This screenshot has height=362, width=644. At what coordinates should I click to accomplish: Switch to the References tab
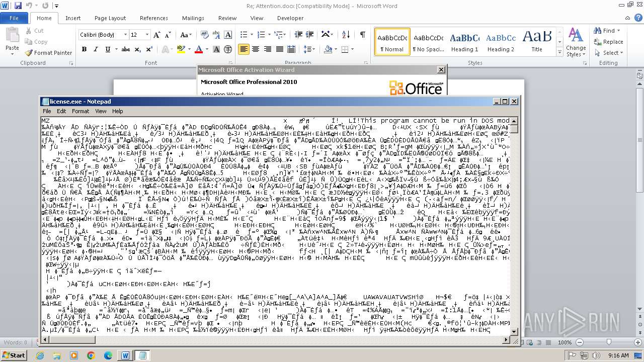154,18
